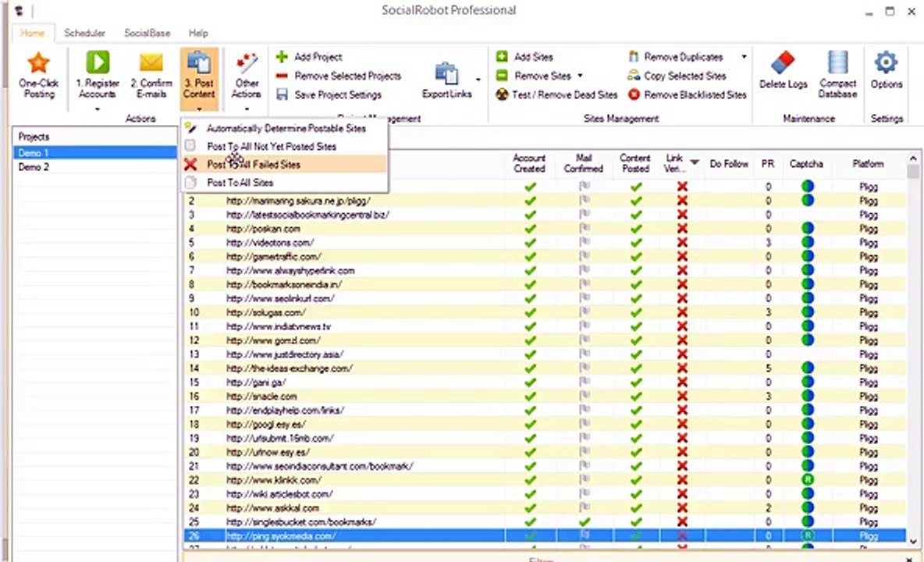Viewport: 924px width, 562px height.
Task: Click the Export Links icon
Action: [446, 73]
